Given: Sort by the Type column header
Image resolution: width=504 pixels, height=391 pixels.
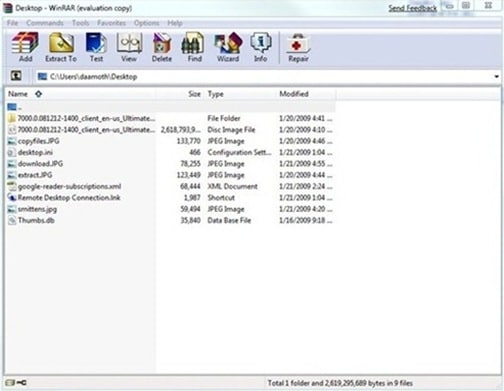Looking at the screenshot, I should (x=215, y=94).
